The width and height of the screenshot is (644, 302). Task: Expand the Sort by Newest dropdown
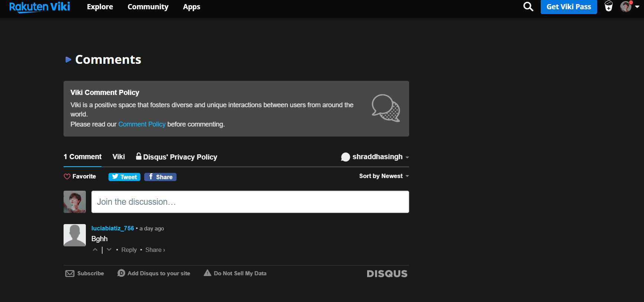384,176
